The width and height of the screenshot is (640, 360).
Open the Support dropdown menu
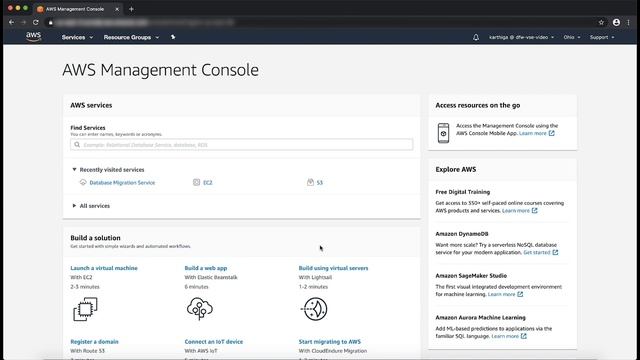[602, 37]
